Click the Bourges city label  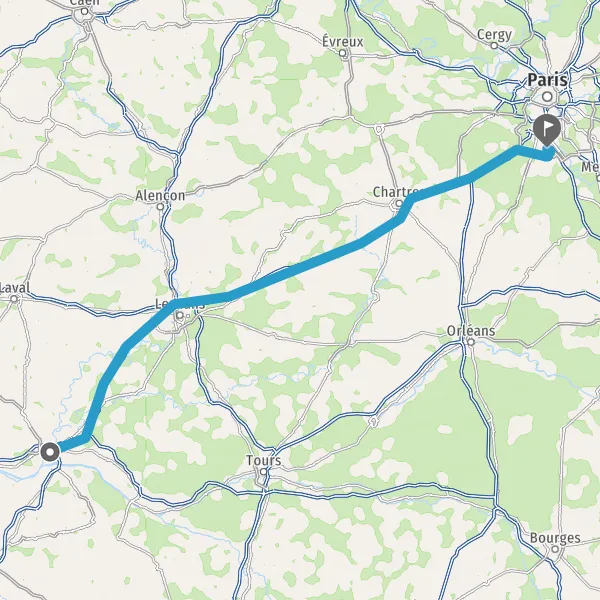click(555, 538)
